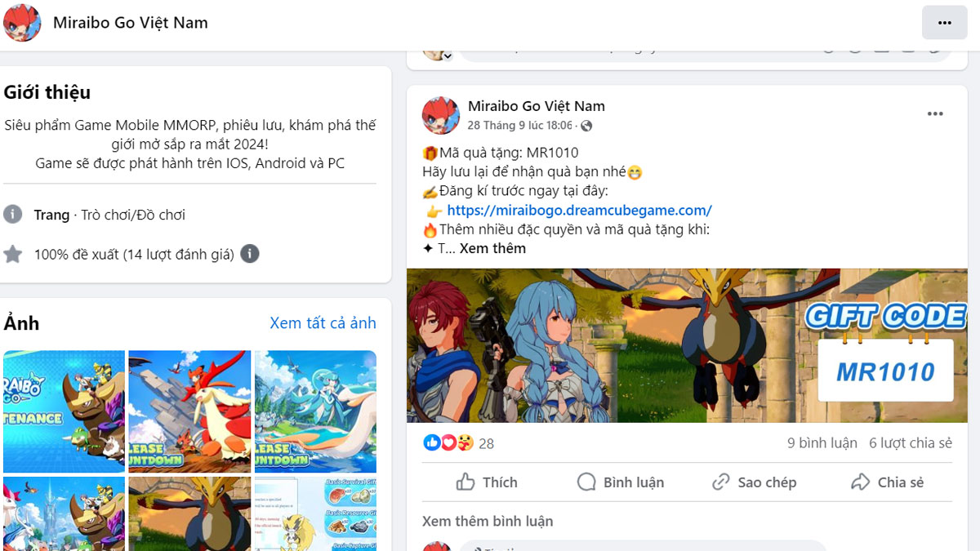Screen dimensions: 980x551
Task: Click the globe public audience icon
Action: pos(586,126)
